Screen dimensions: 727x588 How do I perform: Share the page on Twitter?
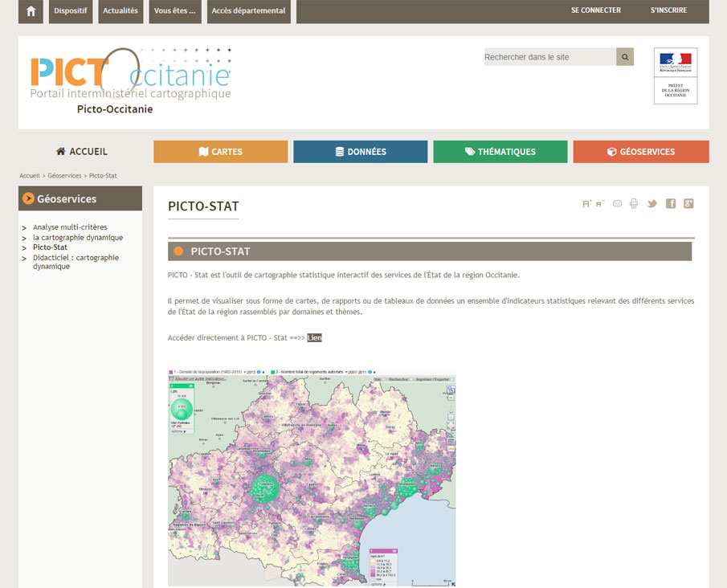click(x=651, y=203)
